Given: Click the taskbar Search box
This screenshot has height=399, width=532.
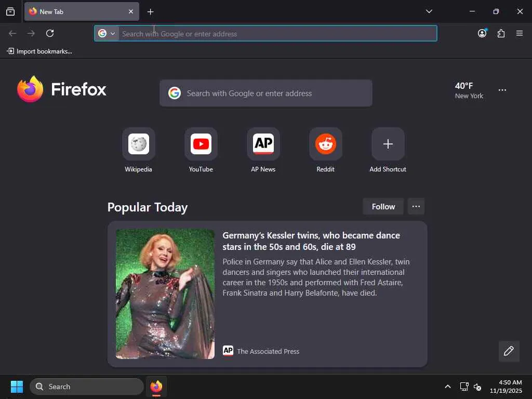Looking at the screenshot, I should coord(87,387).
